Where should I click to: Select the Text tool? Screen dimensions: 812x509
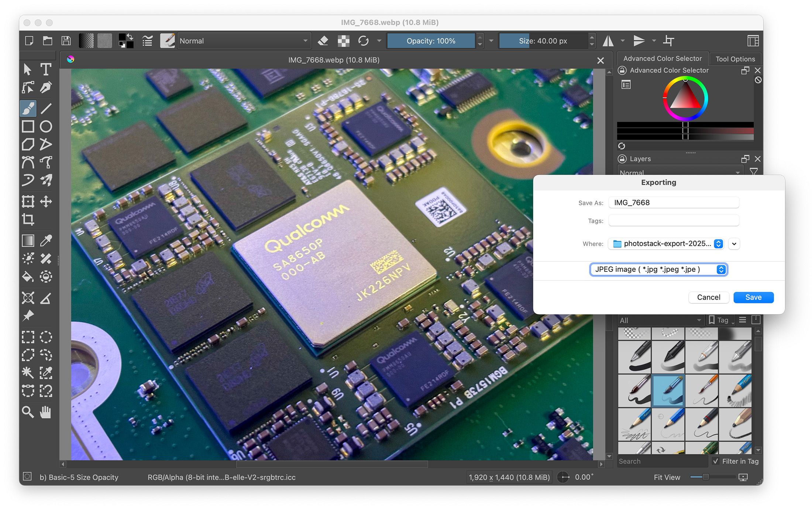point(46,69)
